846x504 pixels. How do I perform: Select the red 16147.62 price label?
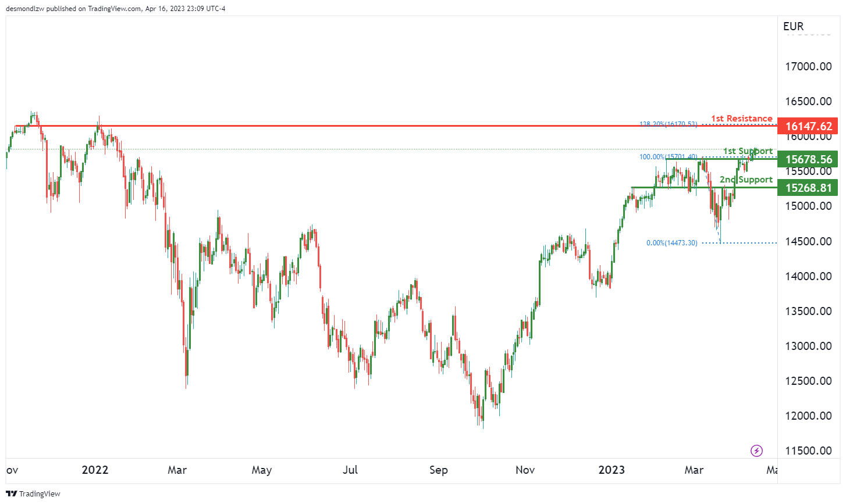click(x=808, y=126)
